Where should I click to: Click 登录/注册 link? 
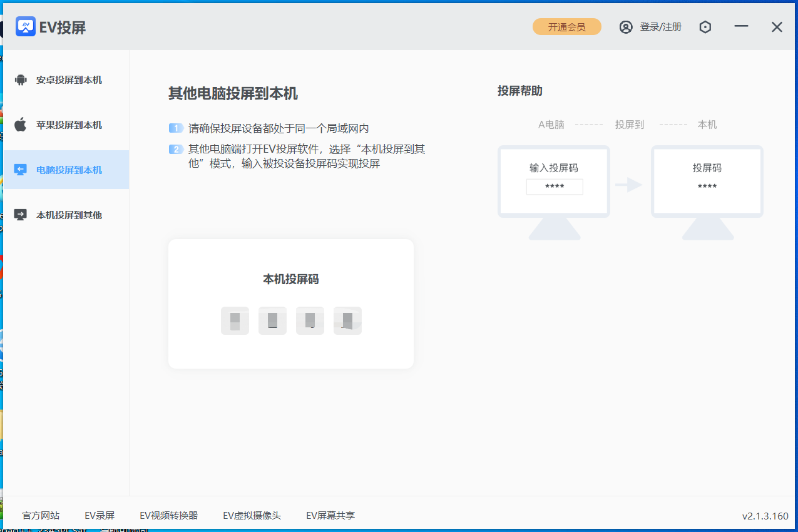pos(660,27)
